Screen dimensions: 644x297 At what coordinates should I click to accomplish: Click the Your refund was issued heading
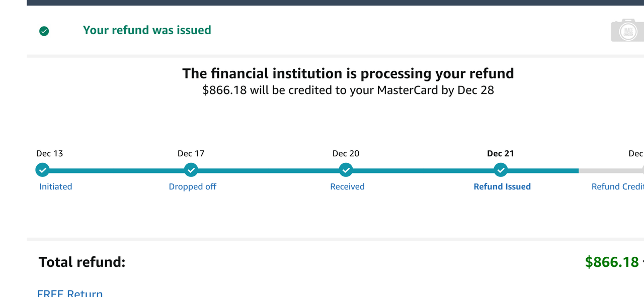point(147,30)
